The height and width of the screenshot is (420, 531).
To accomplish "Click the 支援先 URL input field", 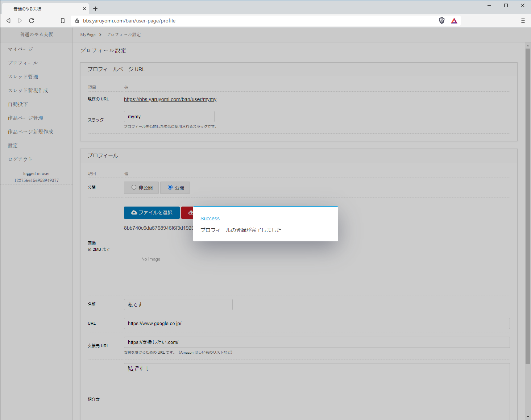I will tap(316, 342).
